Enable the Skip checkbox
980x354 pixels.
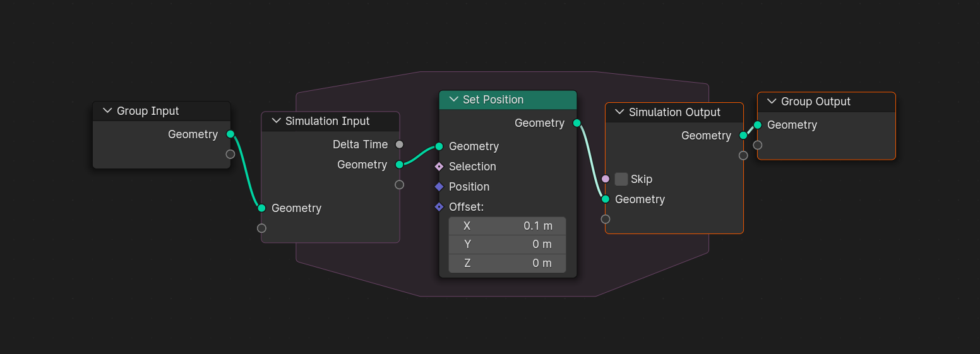point(621,179)
